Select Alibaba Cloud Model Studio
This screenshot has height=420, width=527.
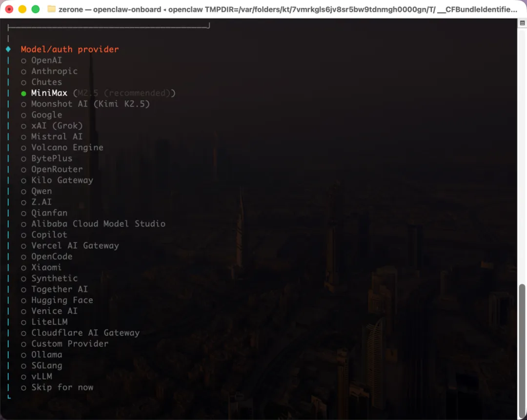[93, 224]
